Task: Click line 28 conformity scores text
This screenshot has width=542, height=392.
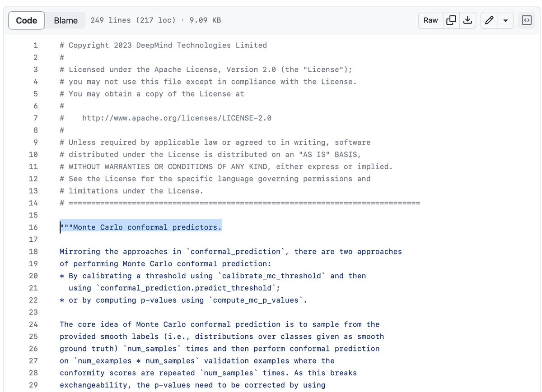Action: click(208, 373)
